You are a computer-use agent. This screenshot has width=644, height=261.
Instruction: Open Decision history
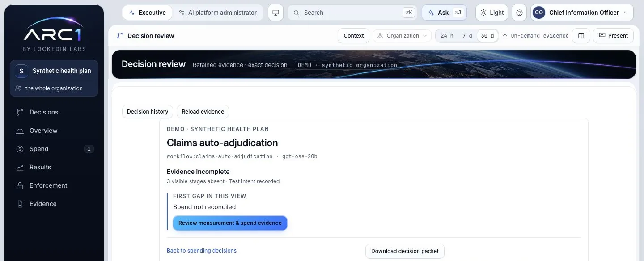click(148, 112)
